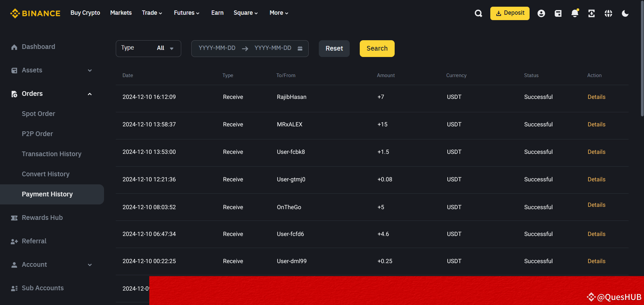The height and width of the screenshot is (305, 644).
Task: Click the MRxALEX sender name
Action: pyautogui.click(x=290, y=124)
